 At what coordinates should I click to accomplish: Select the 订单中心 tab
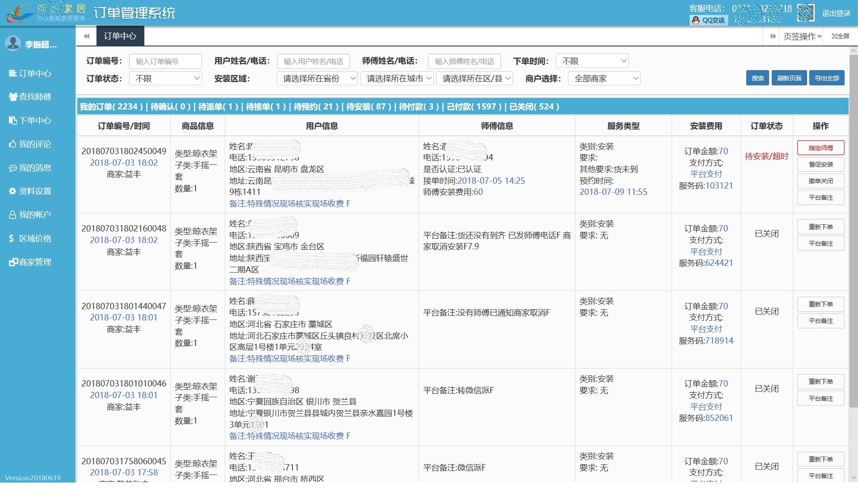(120, 36)
